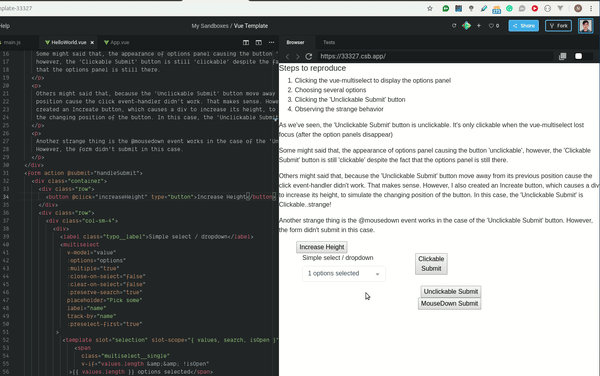Click the colorful diamond Prettier icon

point(466,26)
